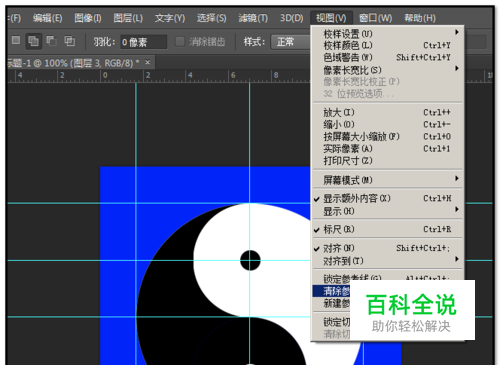Image resolution: width=500 pixels, height=365 pixels.
Task: Choose 按屏幕大小缩放 (F)
Action: point(387,136)
